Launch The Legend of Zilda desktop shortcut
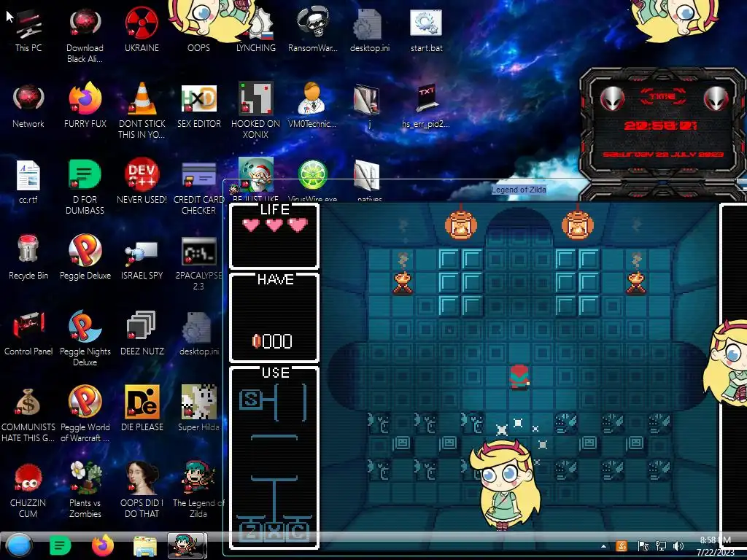Viewport: 747px width, 560px height. tap(198, 491)
